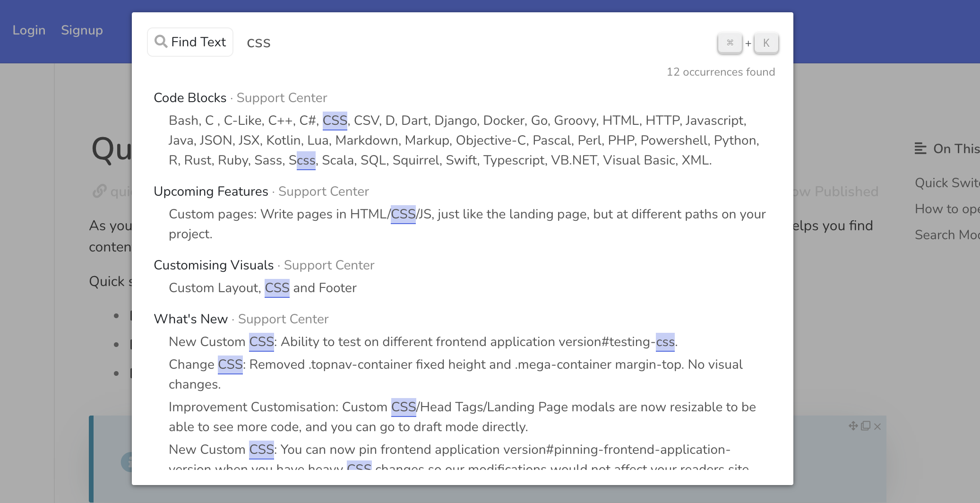
Task: Open the Customising Visuals result heading
Action: coord(214,265)
